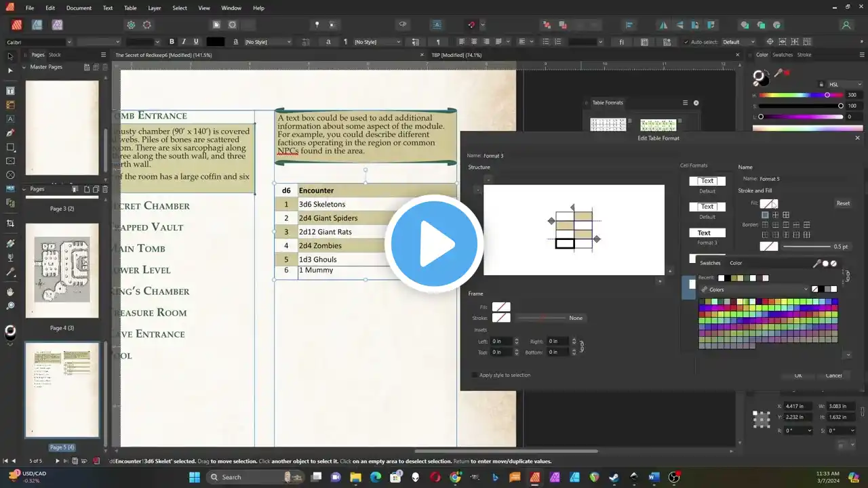Toggle the inset link lock in Frame
Viewport: 868px width, 488px height.
point(581,346)
